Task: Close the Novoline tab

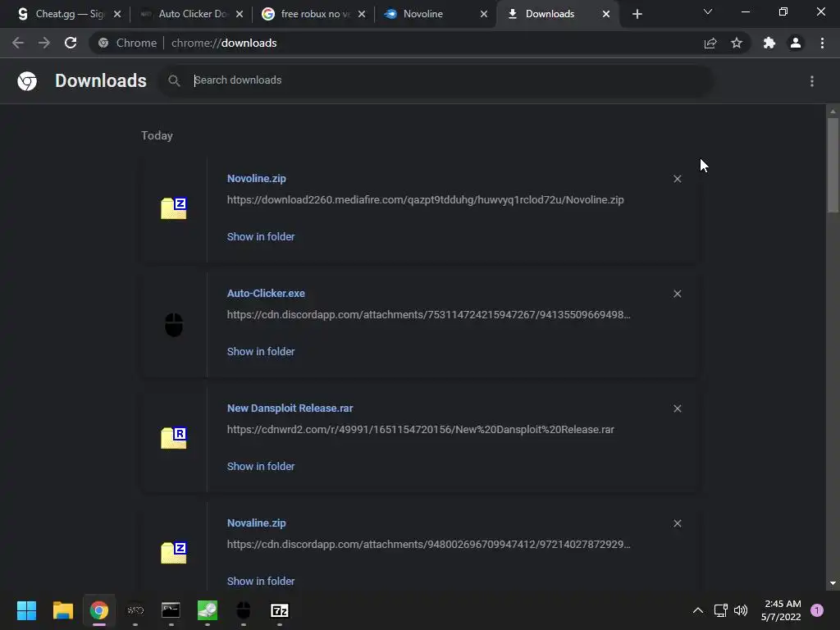Action: pyautogui.click(x=484, y=15)
